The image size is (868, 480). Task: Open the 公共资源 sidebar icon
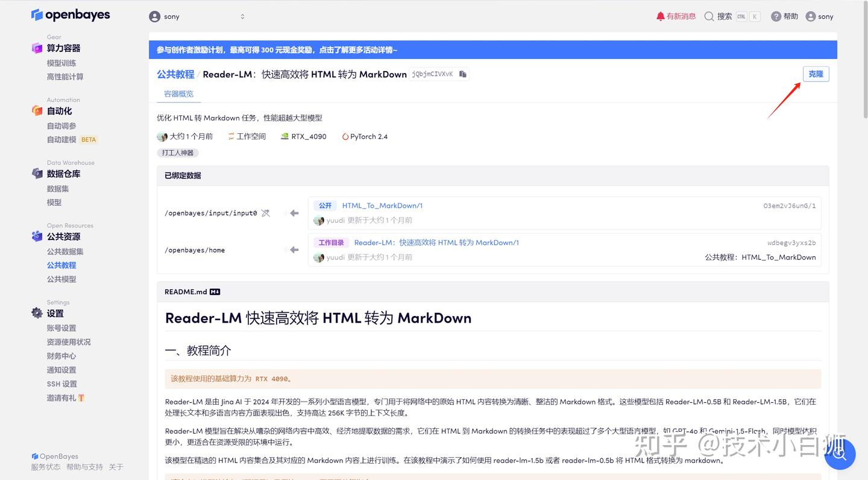tap(37, 236)
